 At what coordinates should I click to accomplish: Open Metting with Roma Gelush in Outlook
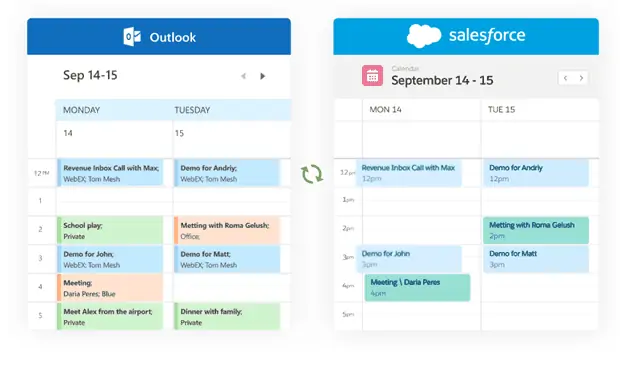(227, 230)
